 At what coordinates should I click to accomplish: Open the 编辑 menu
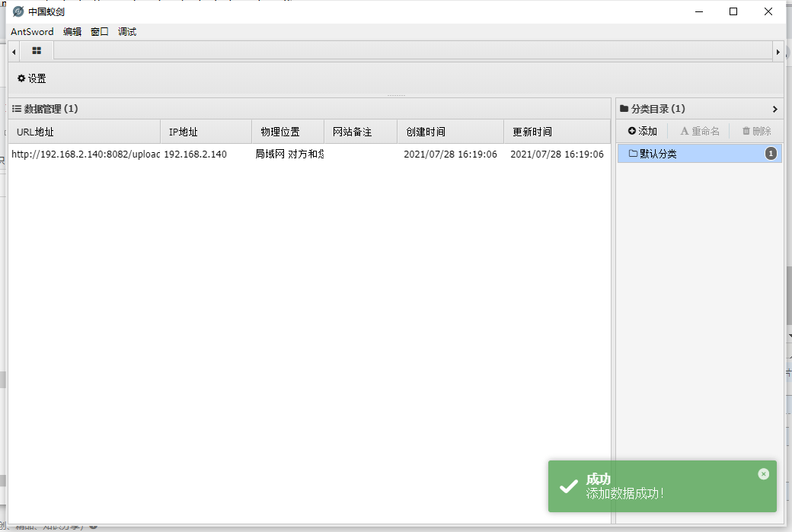(72, 32)
